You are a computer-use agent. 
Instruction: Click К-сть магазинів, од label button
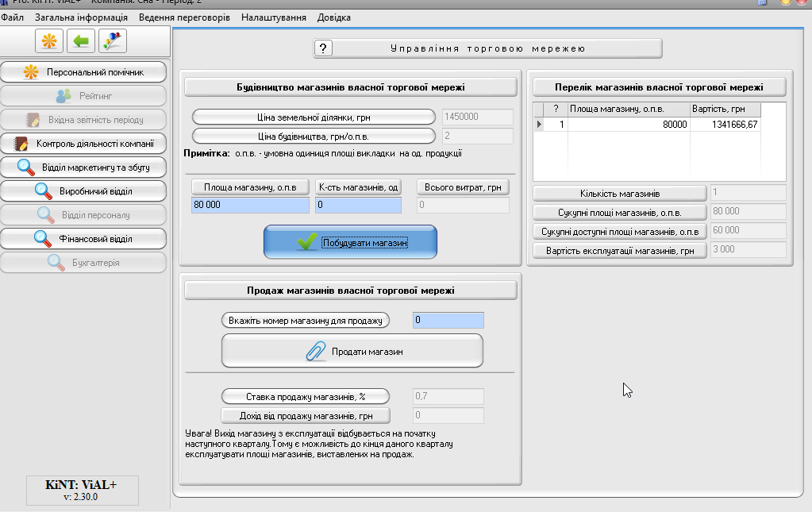click(358, 187)
